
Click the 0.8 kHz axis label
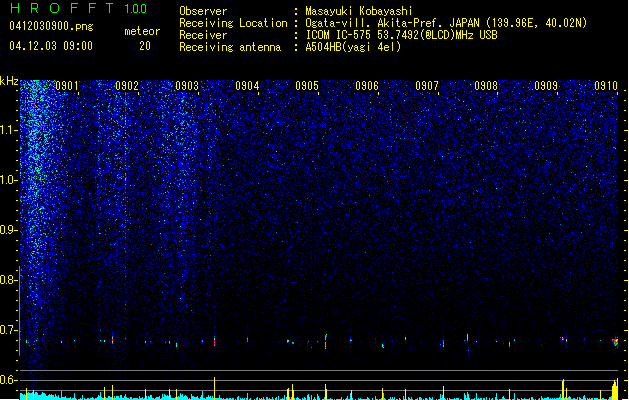pyautogui.click(x=8, y=280)
